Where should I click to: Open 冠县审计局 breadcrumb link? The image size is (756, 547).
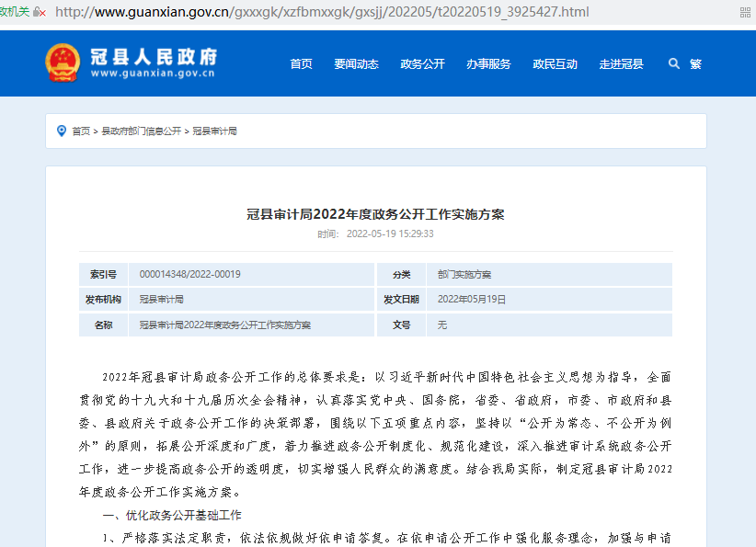(x=214, y=131)
